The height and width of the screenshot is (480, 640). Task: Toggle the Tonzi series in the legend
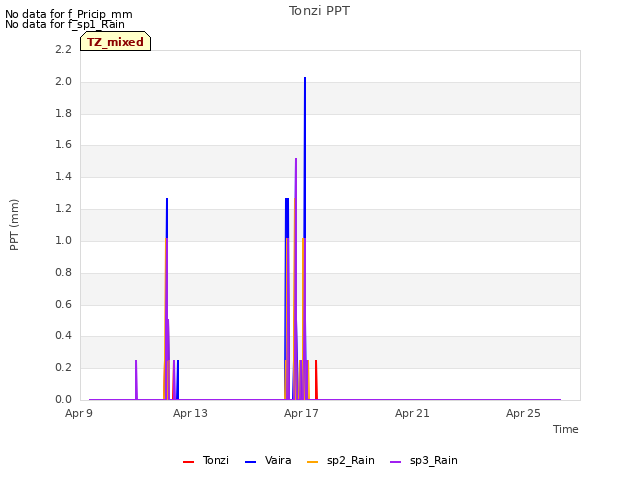pos(206,460)
